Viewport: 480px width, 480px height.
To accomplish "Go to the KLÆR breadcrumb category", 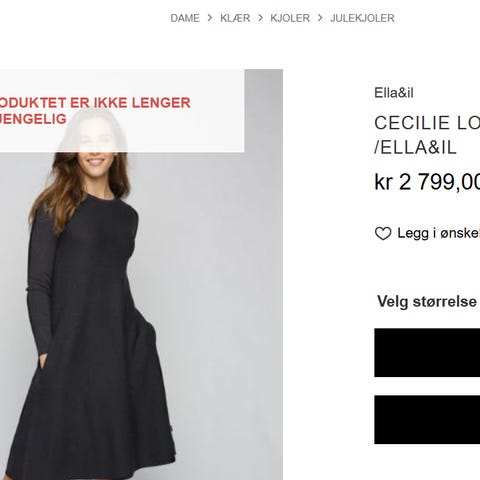I will pyautogui.click(x=235, y=18).
